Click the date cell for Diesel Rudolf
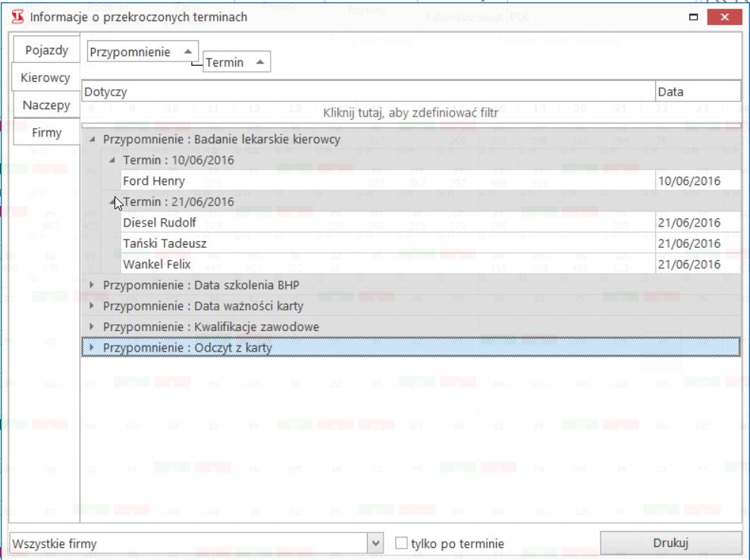Image resolution: width=750 pixels, height=560 pixels. [698, 223]
